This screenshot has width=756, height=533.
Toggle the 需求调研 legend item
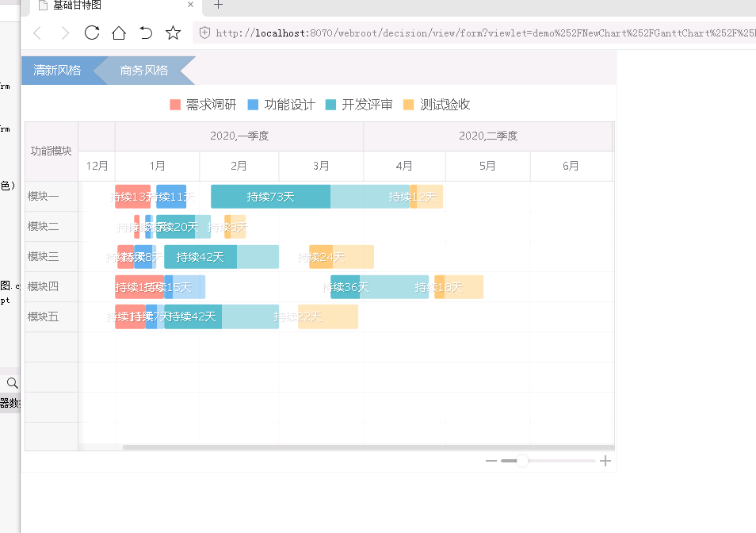203,105
